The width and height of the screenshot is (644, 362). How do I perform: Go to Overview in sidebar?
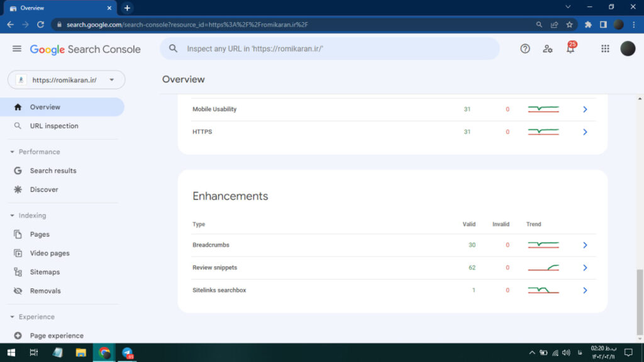click(62, 107)
